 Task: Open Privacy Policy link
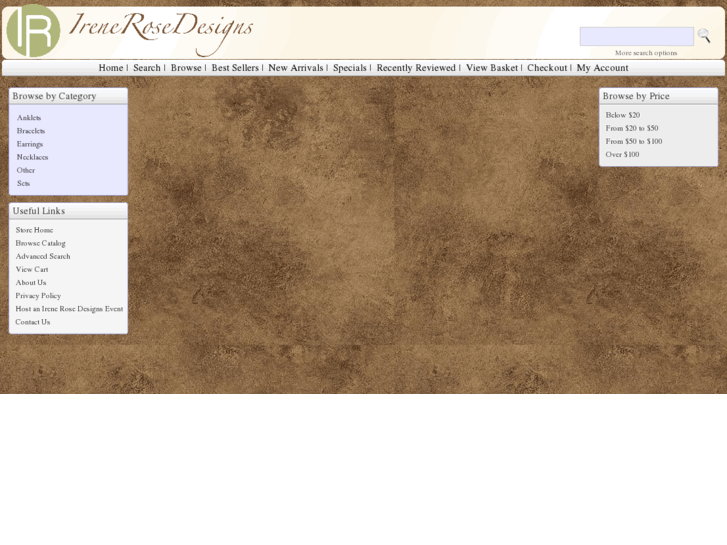(38, 295)
